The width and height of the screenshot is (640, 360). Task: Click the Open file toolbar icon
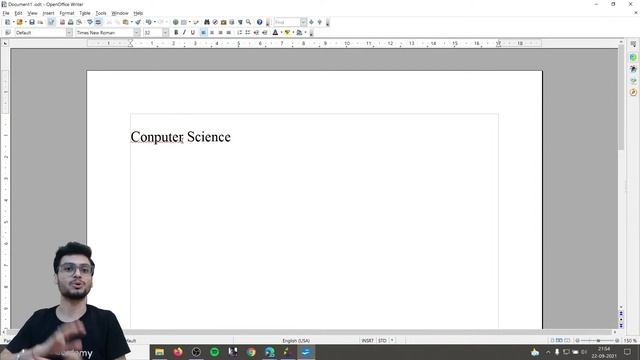20,22
